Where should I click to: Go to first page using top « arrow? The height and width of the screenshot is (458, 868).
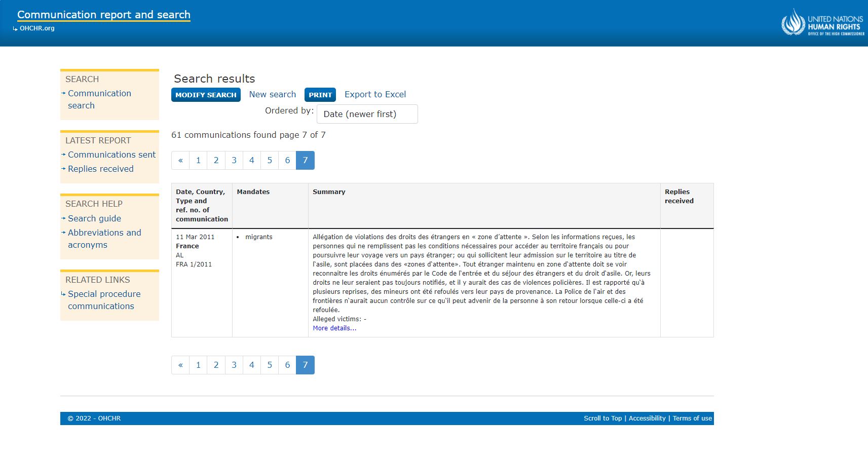point(180,160)
